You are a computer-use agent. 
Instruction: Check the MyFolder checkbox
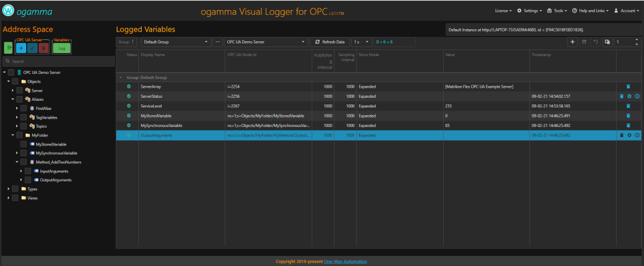[x=19, y=135]
